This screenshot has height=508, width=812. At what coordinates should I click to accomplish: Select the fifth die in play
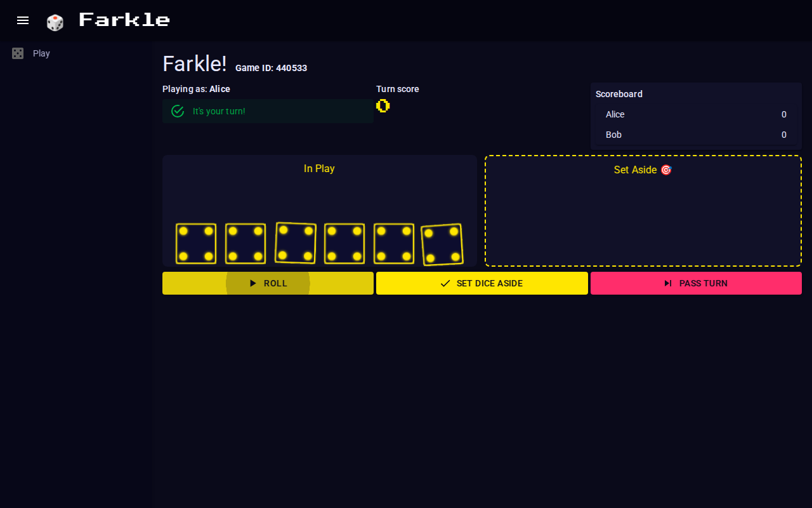pos(394,244)
